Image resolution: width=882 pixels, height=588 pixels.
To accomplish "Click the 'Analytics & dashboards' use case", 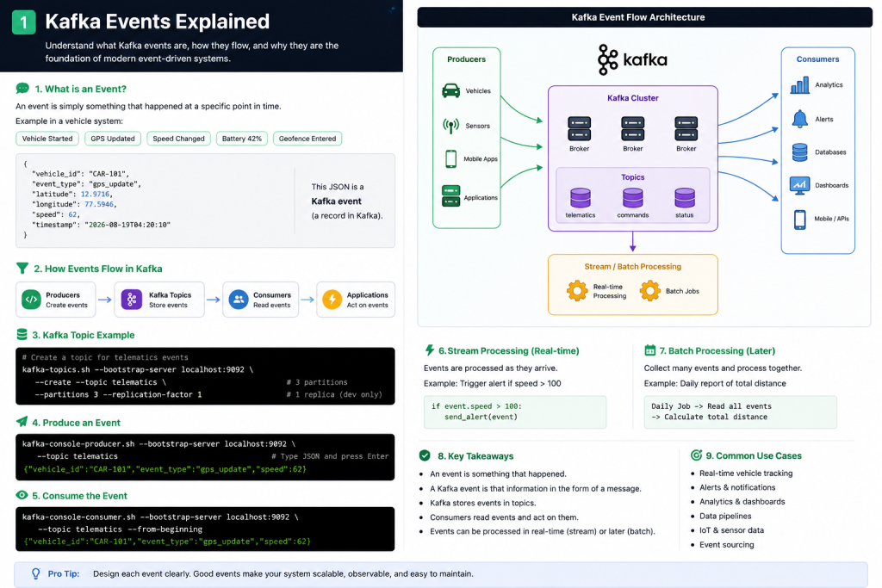I will (x=742, y=501).
